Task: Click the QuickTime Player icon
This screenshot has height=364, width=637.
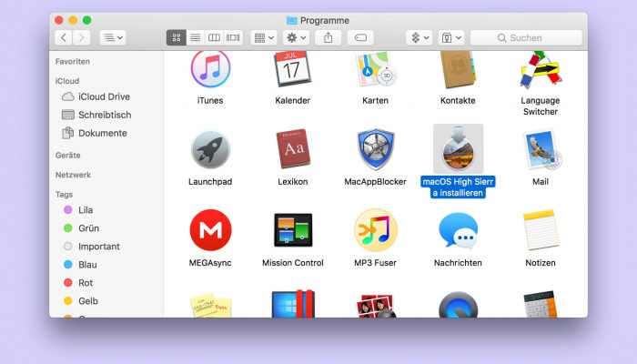Action: pos(459,305)
